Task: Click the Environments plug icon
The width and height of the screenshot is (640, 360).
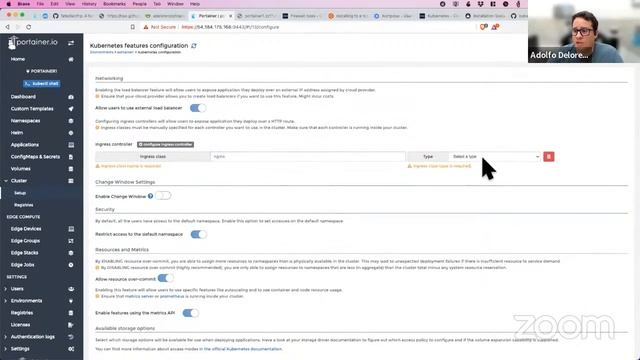Action: [71, 301]
